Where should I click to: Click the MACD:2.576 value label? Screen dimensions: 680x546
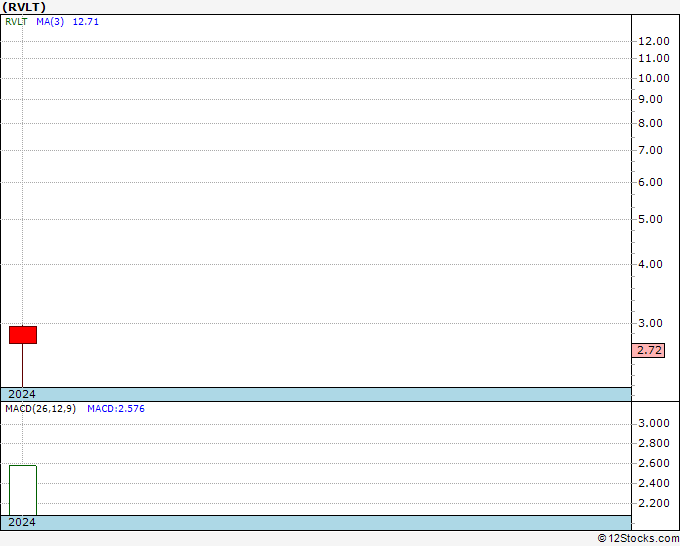[x=116, y=409]
